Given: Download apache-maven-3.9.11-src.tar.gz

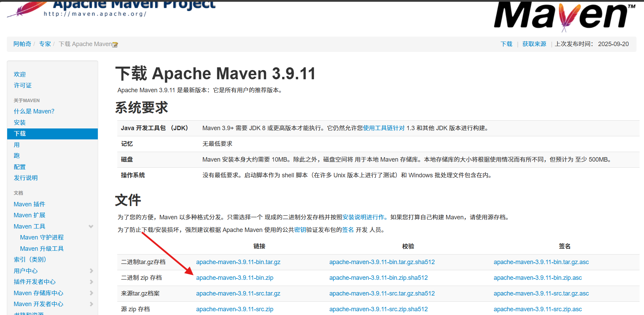Looking at the screenshot, I should [x=238, y=293].
